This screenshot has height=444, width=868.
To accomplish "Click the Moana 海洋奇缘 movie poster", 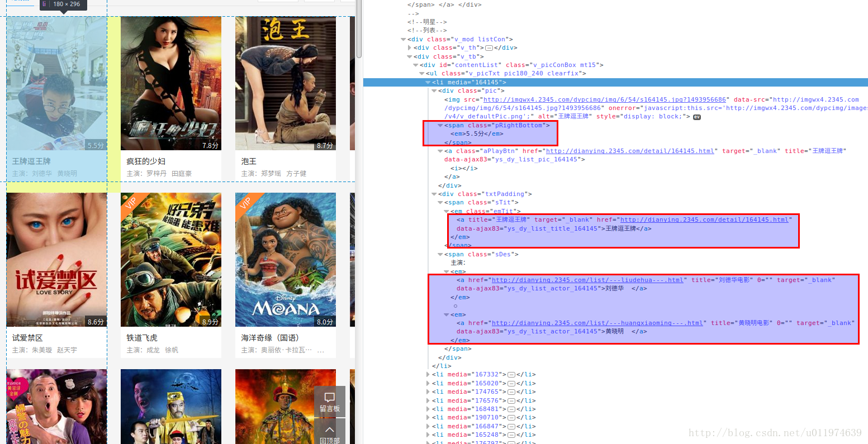I will (x=286, y=260).
